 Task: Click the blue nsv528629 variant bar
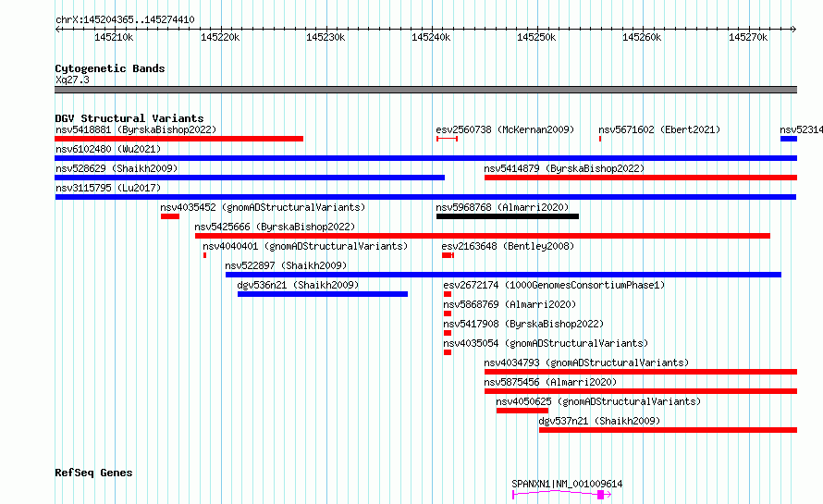point(250,178)
